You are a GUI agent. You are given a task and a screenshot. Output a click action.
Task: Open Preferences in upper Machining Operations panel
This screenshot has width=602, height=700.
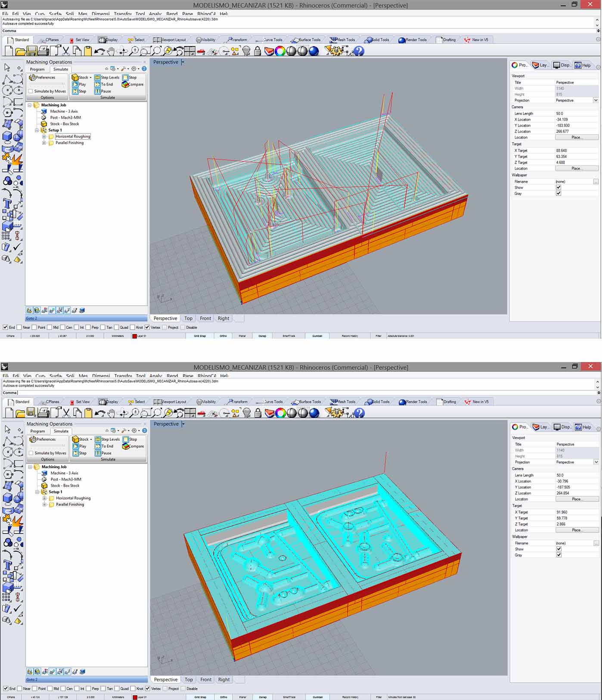tap(42, 77)
